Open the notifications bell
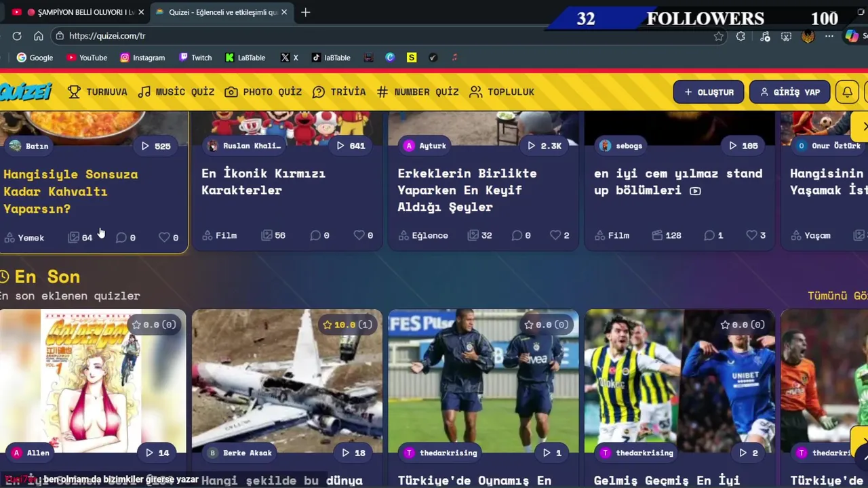Image resolution: width=868 pixels, height=488 pixels. (848, 92)
